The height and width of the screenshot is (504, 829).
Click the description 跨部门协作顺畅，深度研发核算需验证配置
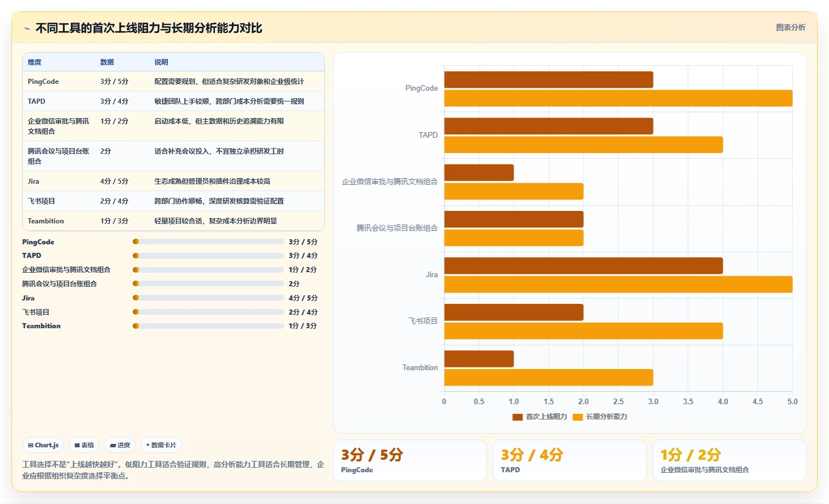tap(219, 201)
